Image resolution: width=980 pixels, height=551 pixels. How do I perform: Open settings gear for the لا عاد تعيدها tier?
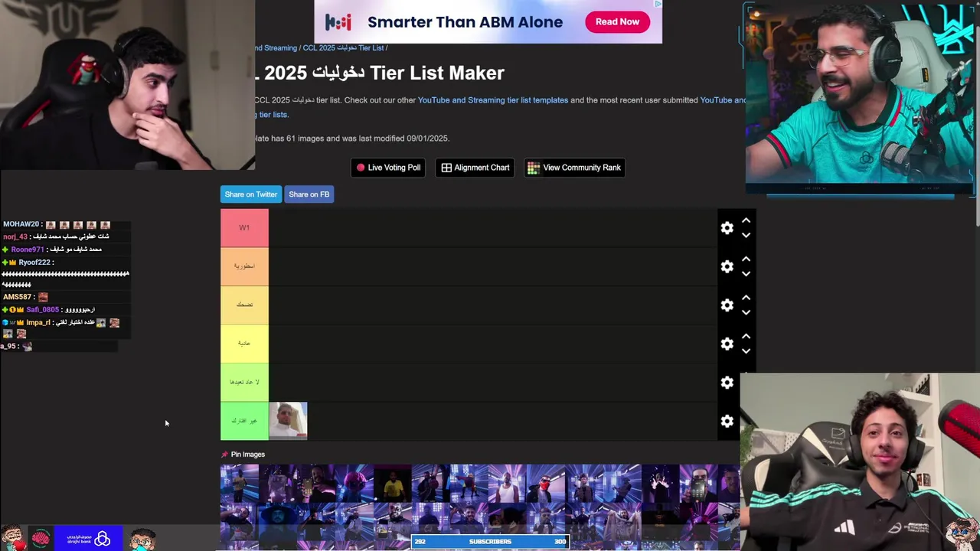(727, 383)
